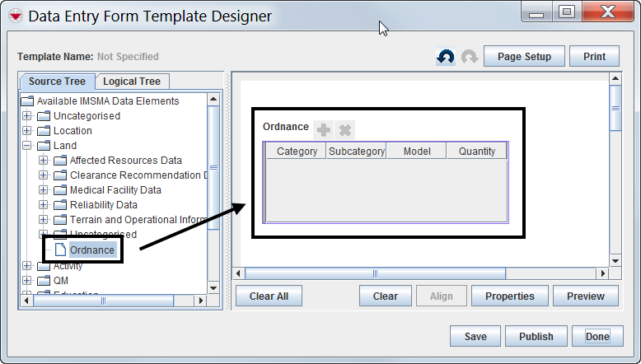This screenshot has height=364, width=641.
Task: Click the Medical Facility Data folder icon
Action: point(59,190)
